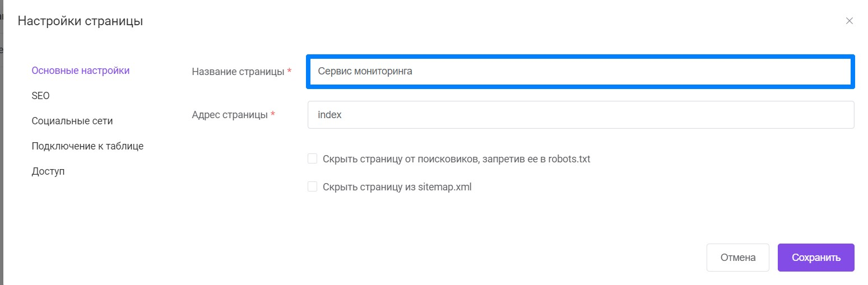Select the Доступ section
Screen dimensions: 868x285
click(x=48, y=171)
